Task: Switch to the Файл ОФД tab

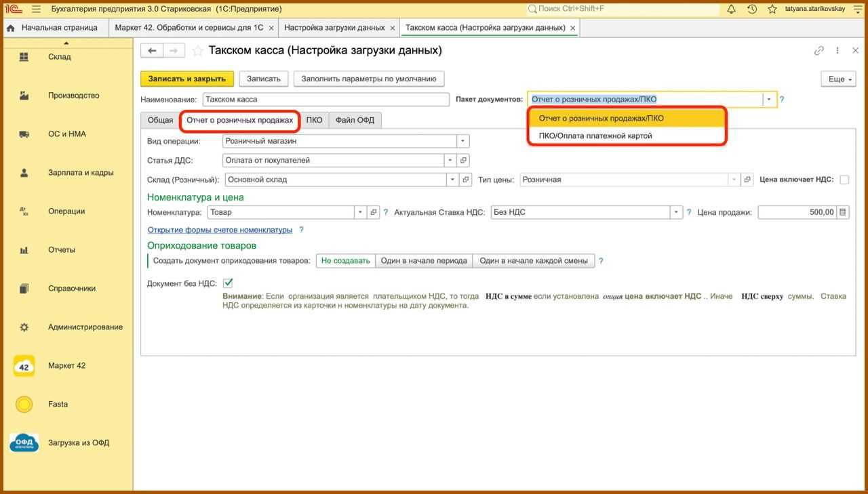Action: click(x=355, y=120)
